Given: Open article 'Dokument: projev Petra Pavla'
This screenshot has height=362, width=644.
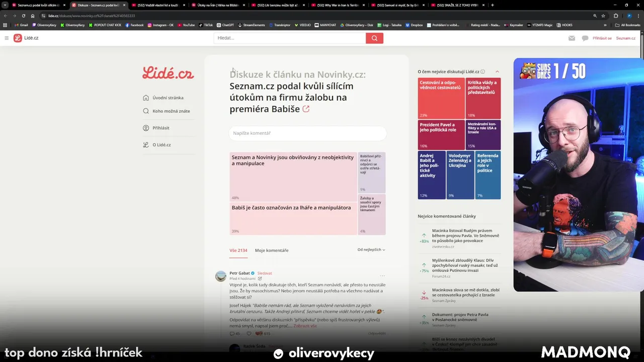Looking at the screenshot, I should click(460, 317).
